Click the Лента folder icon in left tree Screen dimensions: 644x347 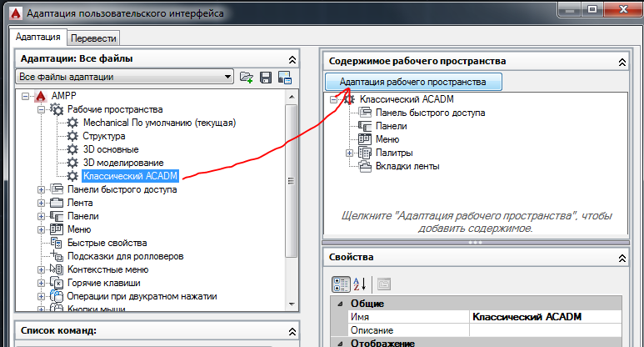click(57, 203)
